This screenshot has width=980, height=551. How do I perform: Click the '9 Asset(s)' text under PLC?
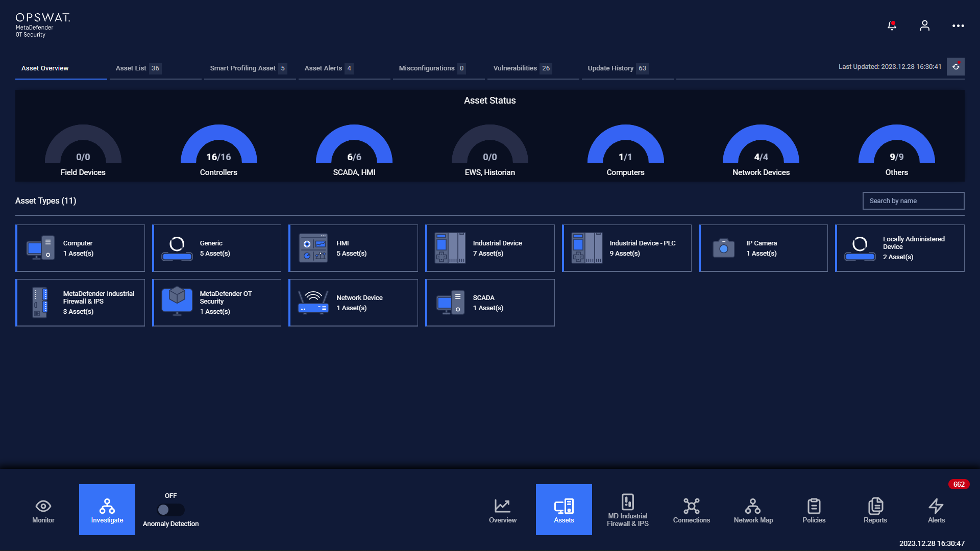coord(625,254)
